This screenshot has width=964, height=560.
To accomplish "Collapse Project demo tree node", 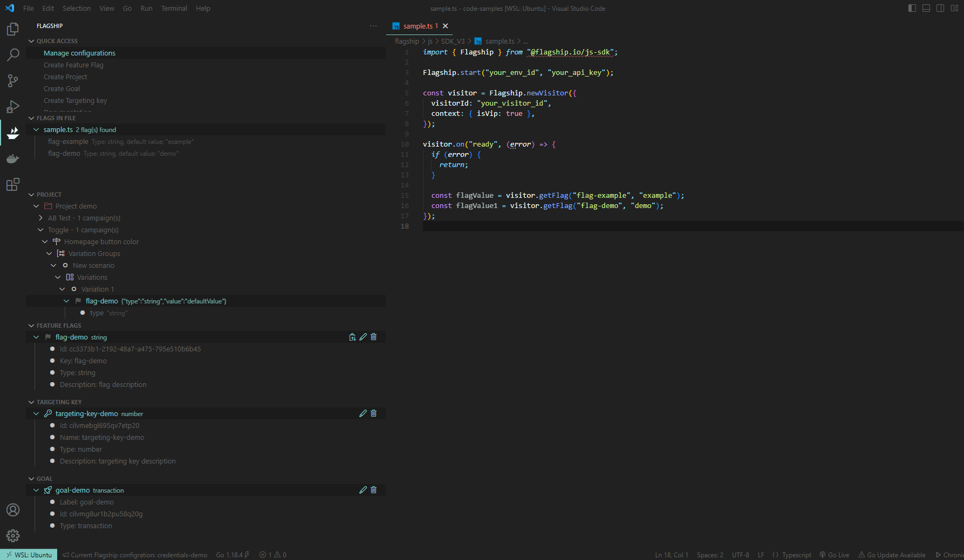I will [x=36, y=206].
